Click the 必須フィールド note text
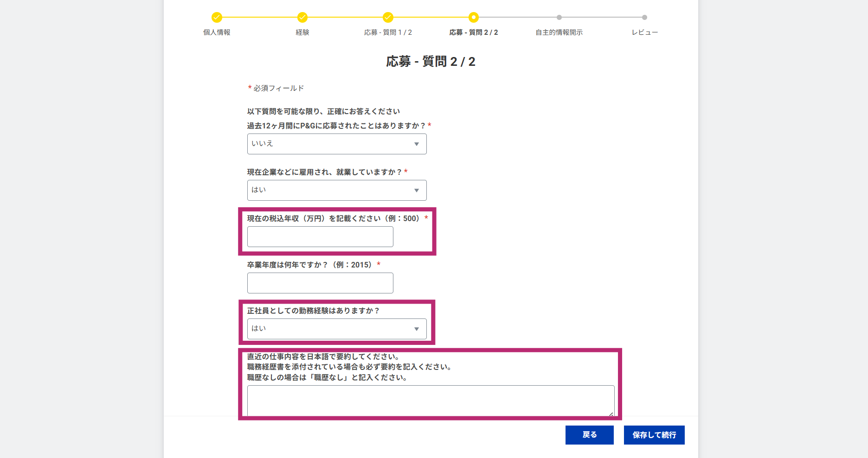The width and height of the screenshot is (868, 458). (278, 88)
